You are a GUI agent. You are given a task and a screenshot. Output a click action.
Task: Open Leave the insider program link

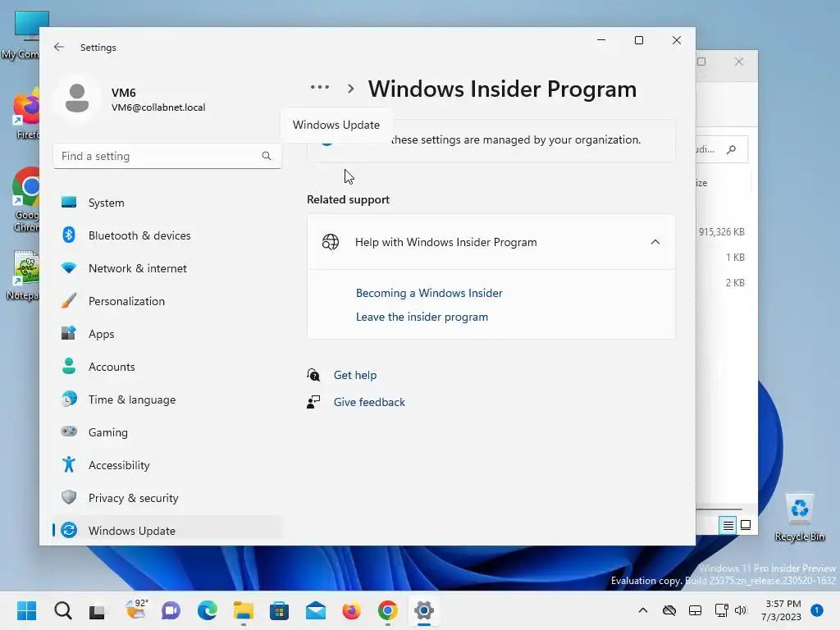(x=422, y=317)
